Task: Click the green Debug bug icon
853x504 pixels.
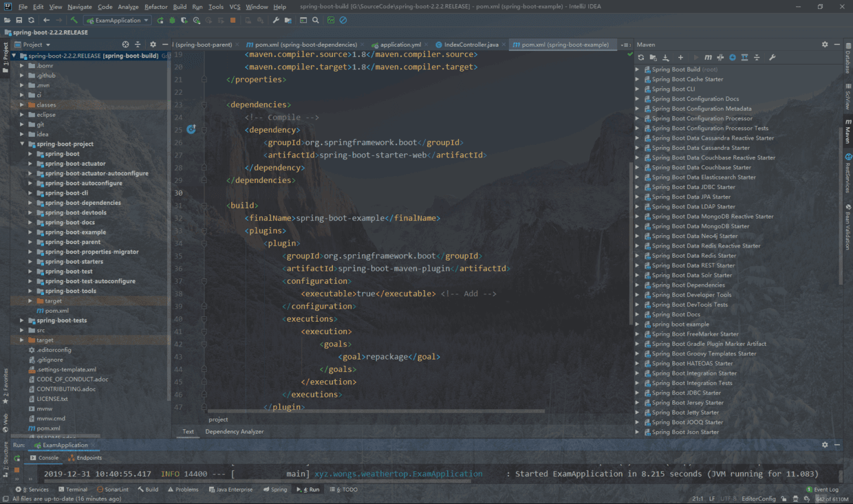Action: pos(173,20)
